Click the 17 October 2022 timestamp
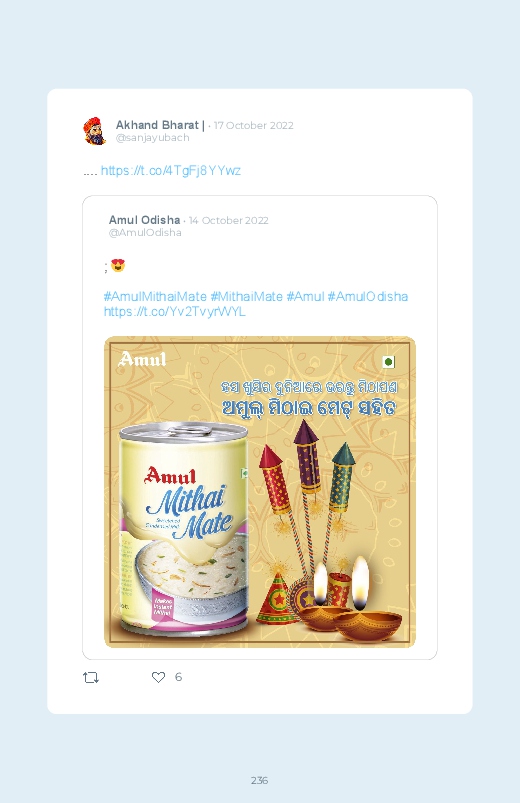 pos(254,125)
